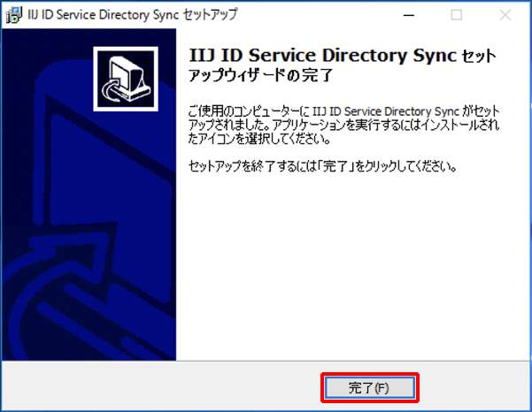Viewport: 532px width, 412px height.
Task: Click the gray footer bar left of 完了
Action: click(x=159, y=388)
